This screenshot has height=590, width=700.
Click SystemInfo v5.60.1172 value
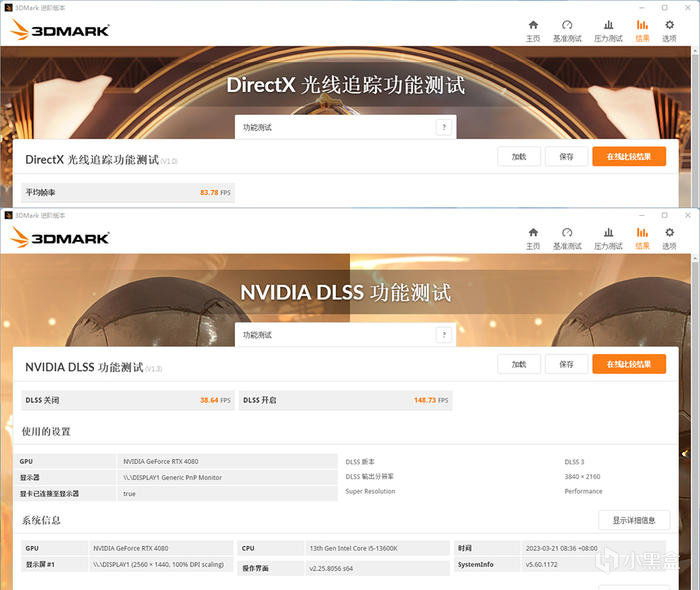pyautogui.click(x=542, y=565)
